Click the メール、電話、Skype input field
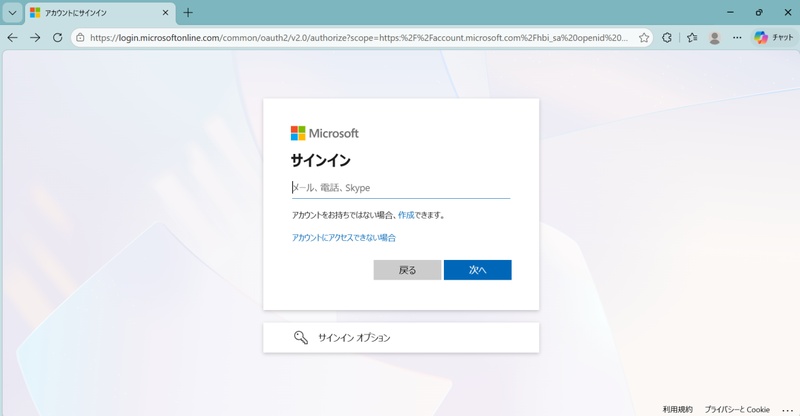Screen dimensions: 800x416 pyautogui.click(x=401, y=188)
